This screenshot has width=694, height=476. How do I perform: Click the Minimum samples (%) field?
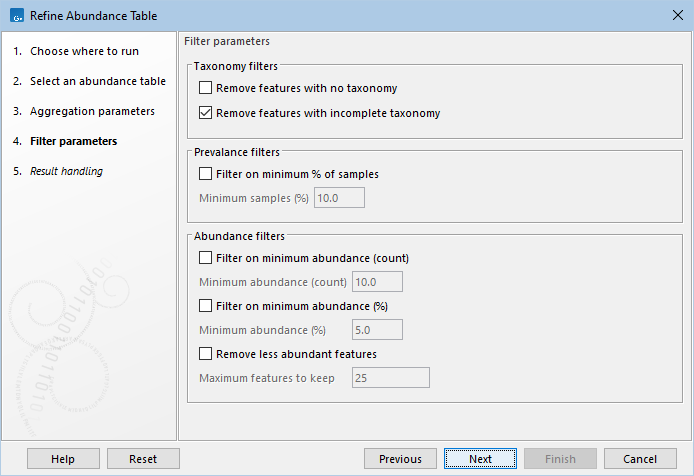point(339,197)
